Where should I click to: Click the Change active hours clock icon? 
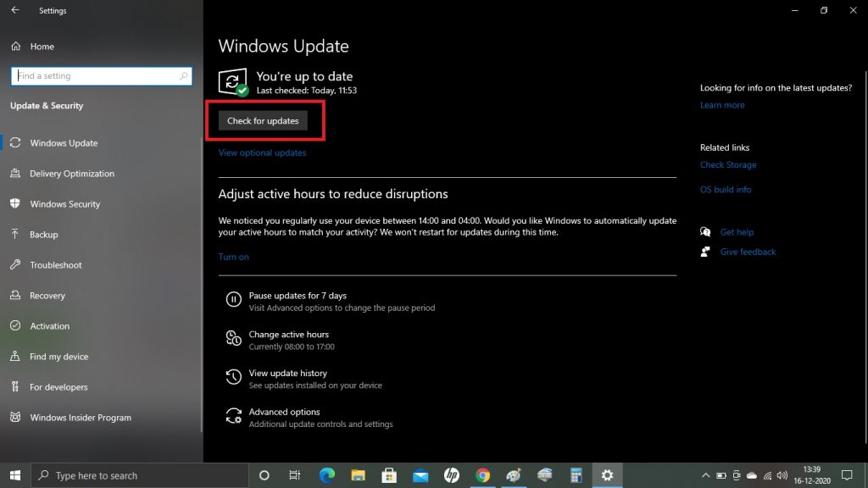234,338
